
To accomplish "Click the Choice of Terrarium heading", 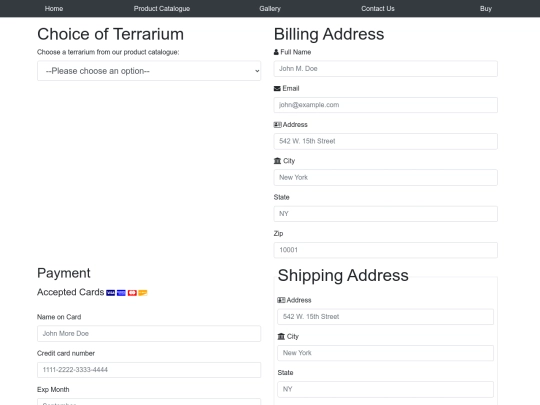I will pos(111,34).
